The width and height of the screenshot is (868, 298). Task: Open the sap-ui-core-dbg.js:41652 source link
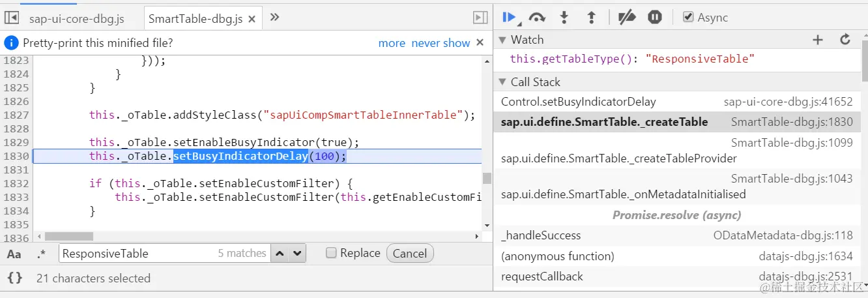pyautogui.click(x=788, y=102)
